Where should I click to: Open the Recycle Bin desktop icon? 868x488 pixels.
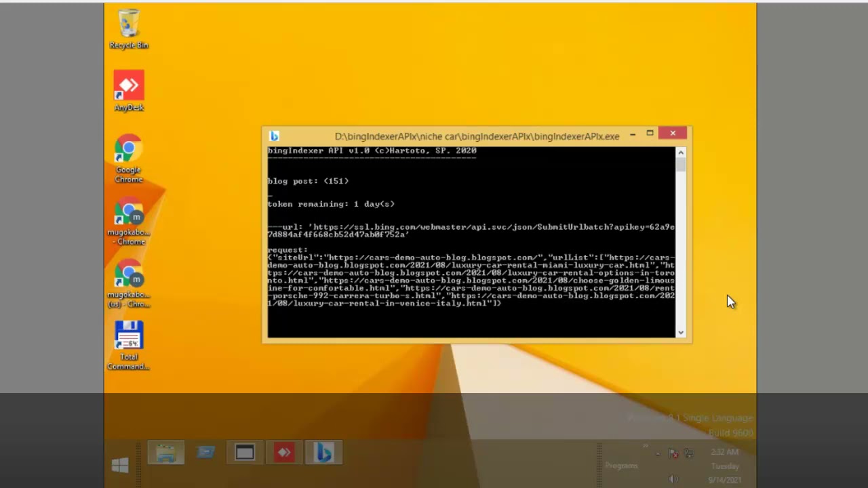point(129,29)
